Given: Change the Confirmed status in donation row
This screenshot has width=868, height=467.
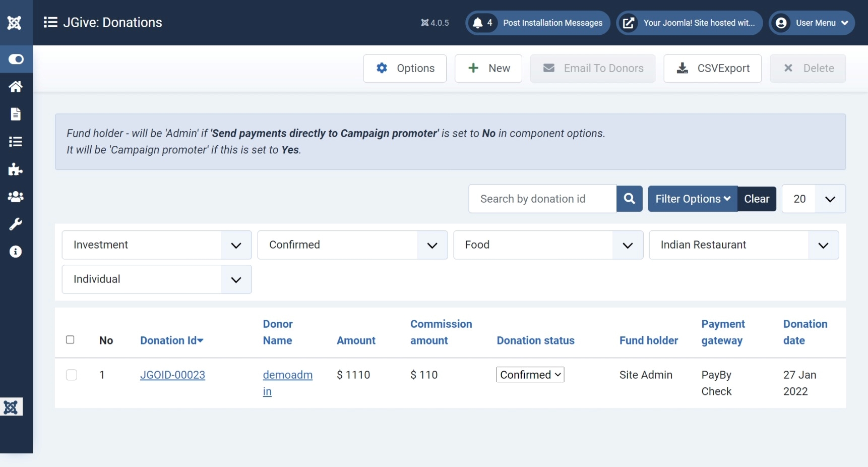Looking at the screenshot, I should (530, 375).
